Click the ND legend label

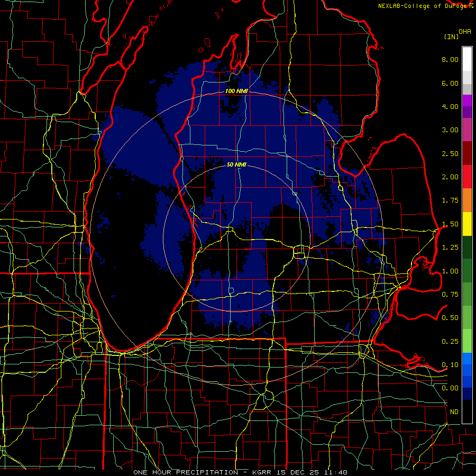(x=454, y=412)
